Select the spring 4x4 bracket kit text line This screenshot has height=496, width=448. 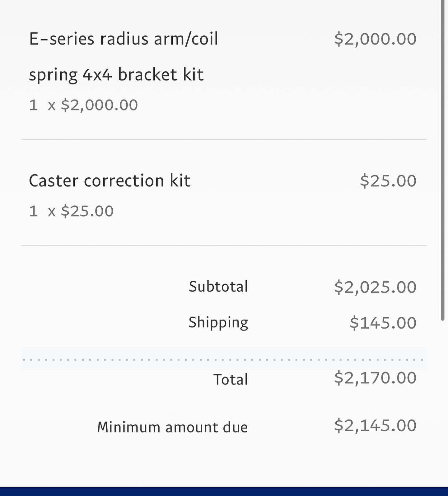pyautogui.click(x=116, y=75)
